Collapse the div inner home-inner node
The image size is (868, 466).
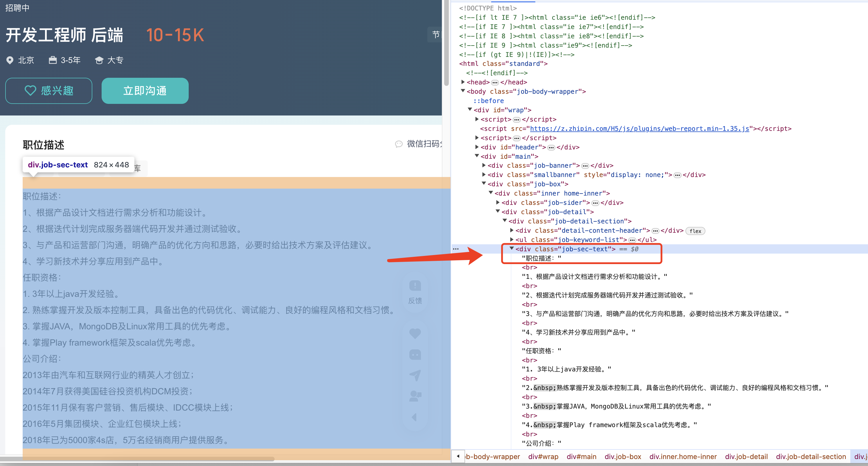tap(491, 193)
